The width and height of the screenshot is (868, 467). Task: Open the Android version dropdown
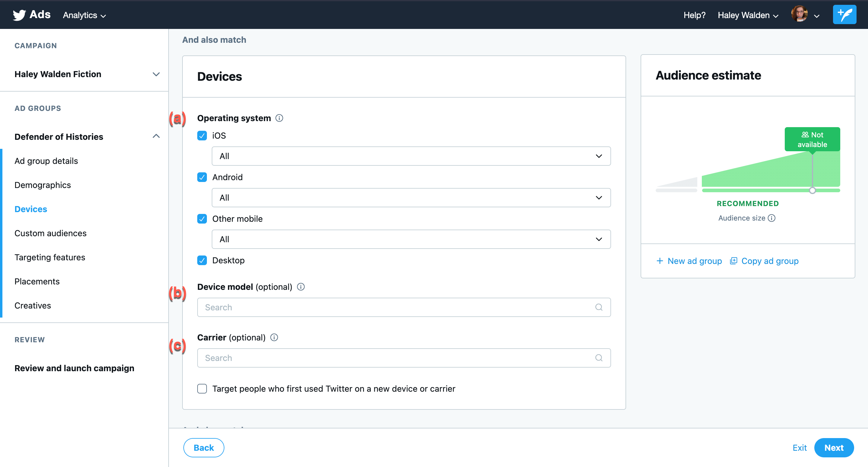tap(411, 198)
